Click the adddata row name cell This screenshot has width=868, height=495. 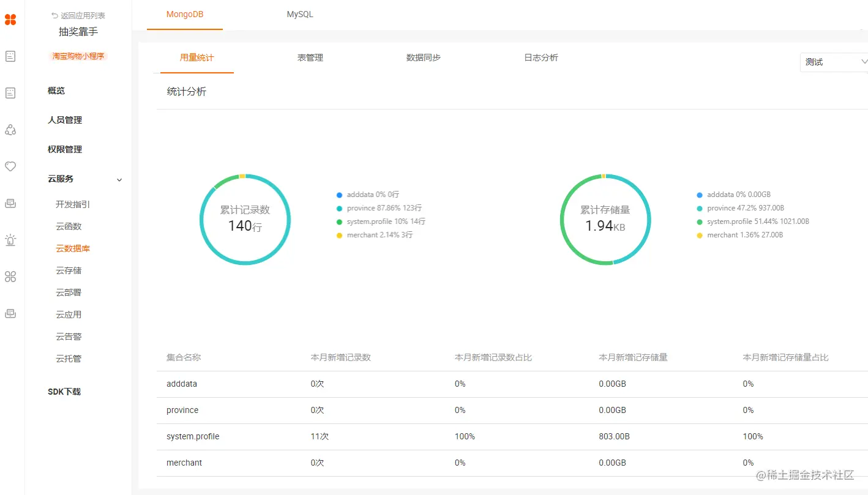click(182, 384)
